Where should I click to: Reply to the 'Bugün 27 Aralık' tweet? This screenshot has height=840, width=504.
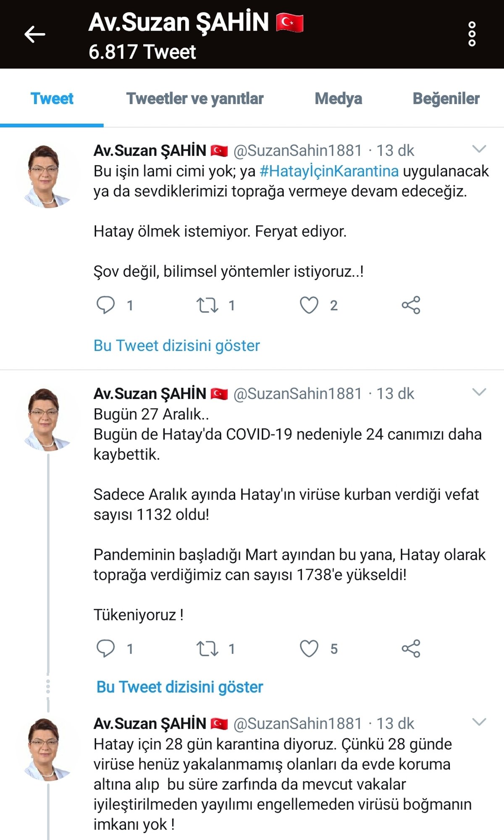[x=105, y=648]
